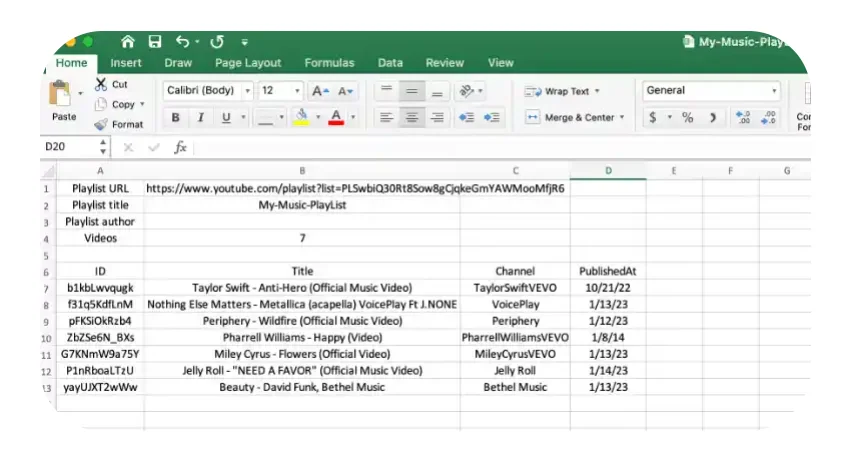Click the YouTube playlist URL cell
The height and width of the screenshot is (449, 860).
pos(302,189)
